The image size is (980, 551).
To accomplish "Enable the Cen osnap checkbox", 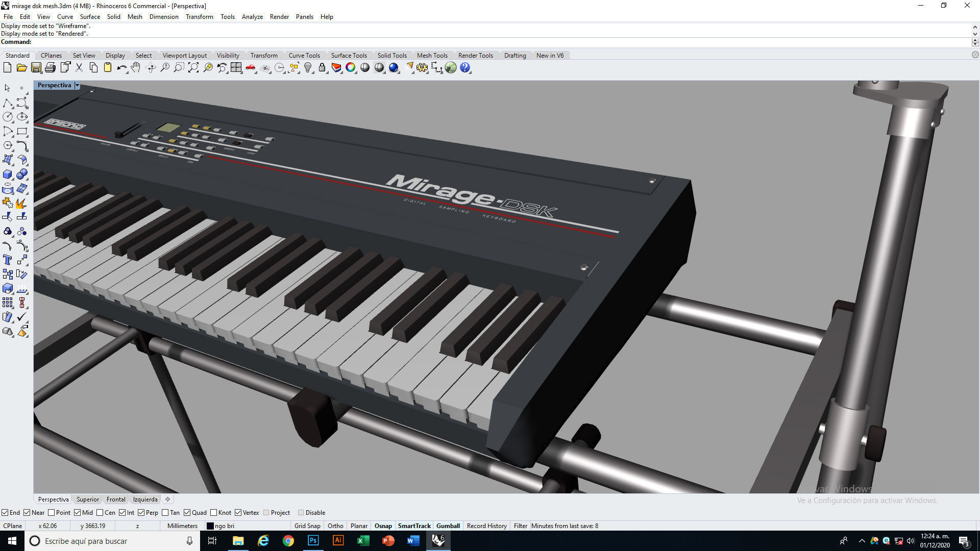I will click(x=100, y=513).
